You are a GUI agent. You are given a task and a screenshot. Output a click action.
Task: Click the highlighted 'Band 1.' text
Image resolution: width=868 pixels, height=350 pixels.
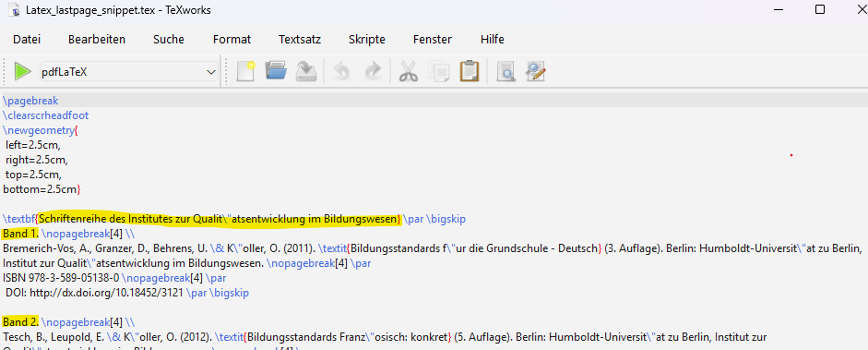pyautogui.click(x=20, y=234)
